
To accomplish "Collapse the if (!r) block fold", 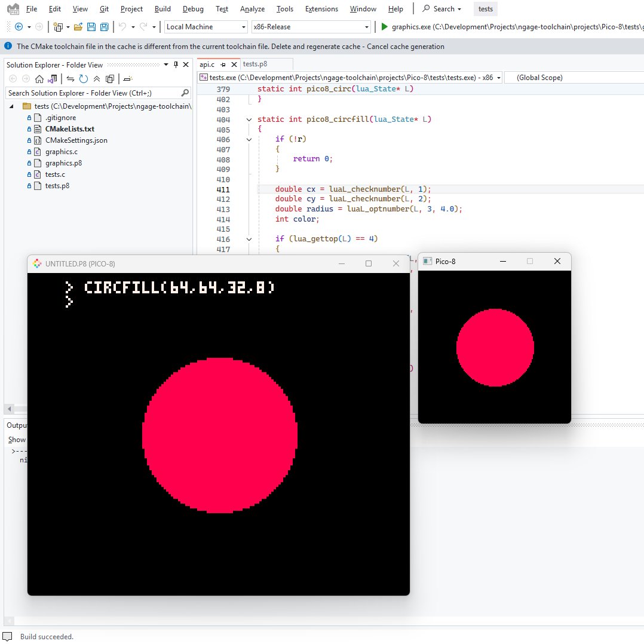I will 249,140.
